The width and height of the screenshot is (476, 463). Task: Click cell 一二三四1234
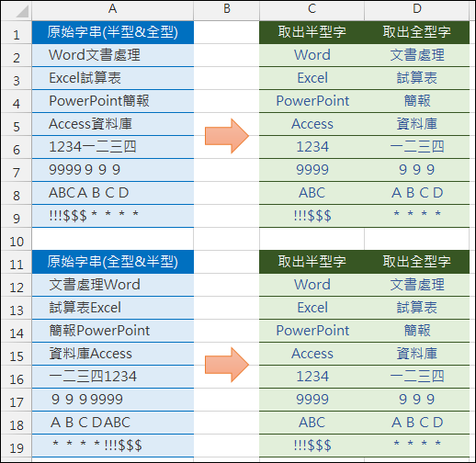click(x=113, y=377)
